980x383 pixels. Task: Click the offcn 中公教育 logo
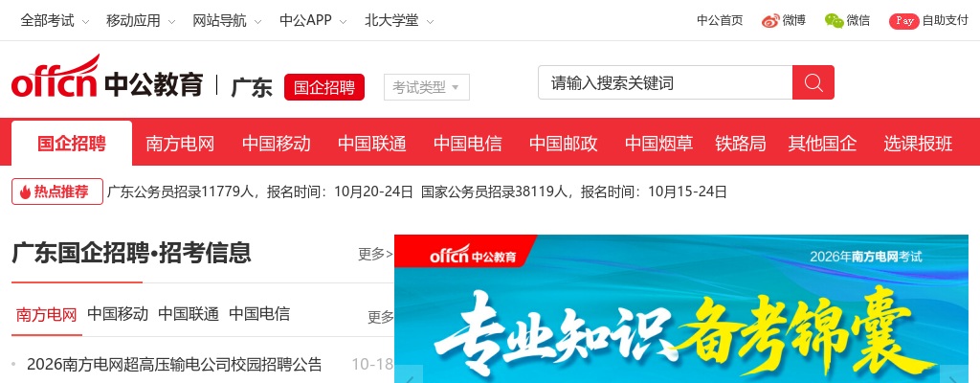pyautogui.click(x=107, y=78)
